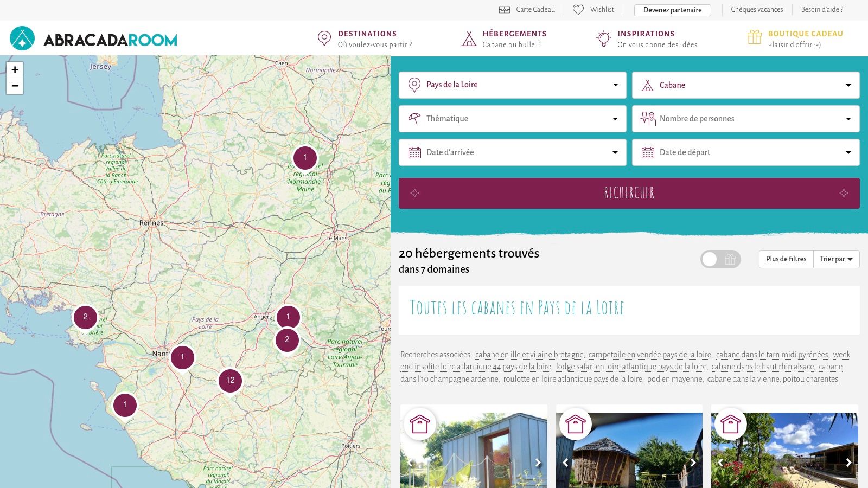The image size is (868, 488).
Task: Click the map marker 1 near Angers
Action: tap(288, 317)
